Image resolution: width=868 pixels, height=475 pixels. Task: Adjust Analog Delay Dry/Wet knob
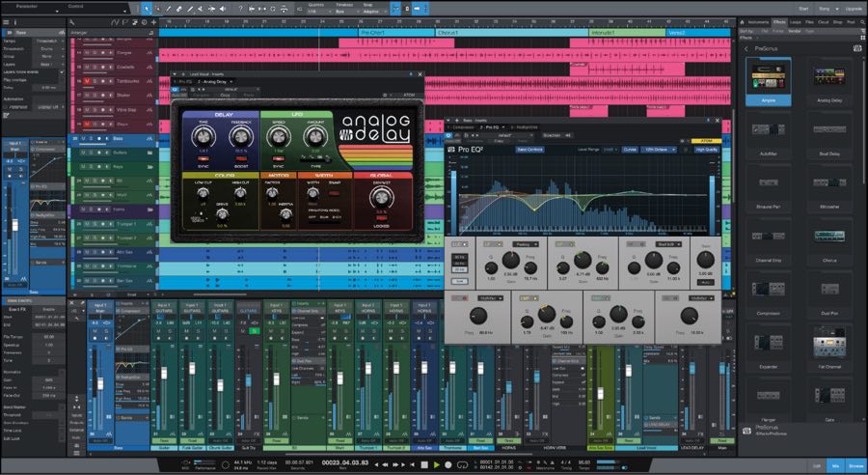[381, 197]
